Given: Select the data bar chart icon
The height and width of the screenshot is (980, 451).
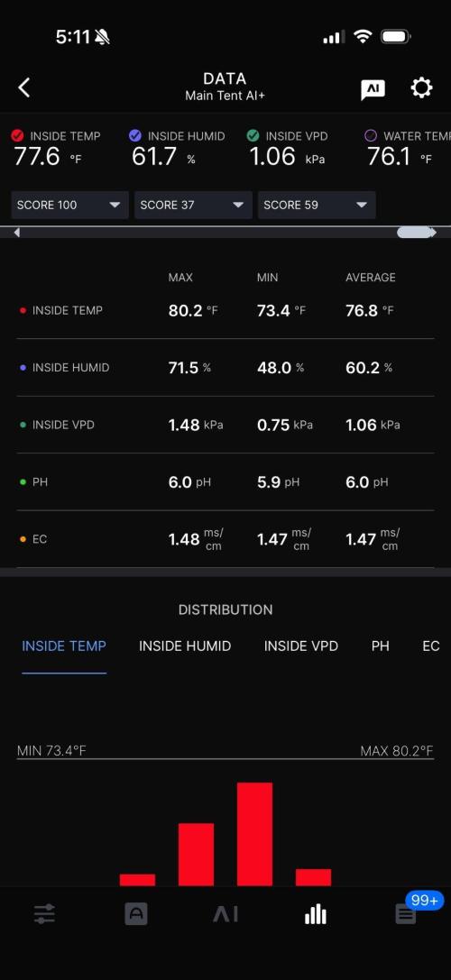Looking at the screenshot, I should [316, 914].
